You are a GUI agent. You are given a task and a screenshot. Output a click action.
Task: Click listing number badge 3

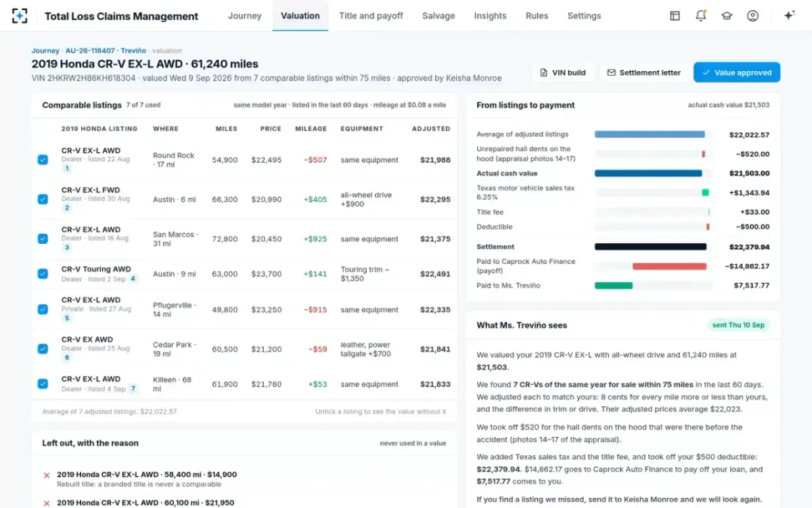pyautogui.click(x=67, y=247)
